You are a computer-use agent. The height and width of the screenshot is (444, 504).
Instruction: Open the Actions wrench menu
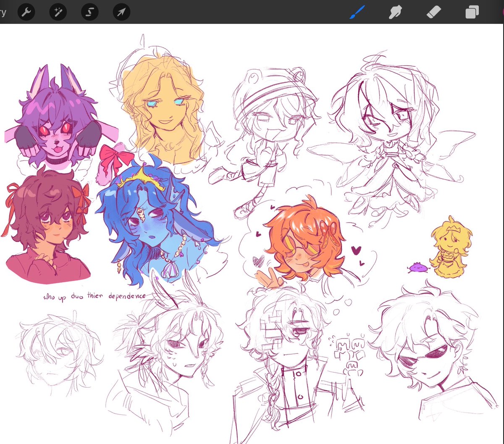(26, 12)
